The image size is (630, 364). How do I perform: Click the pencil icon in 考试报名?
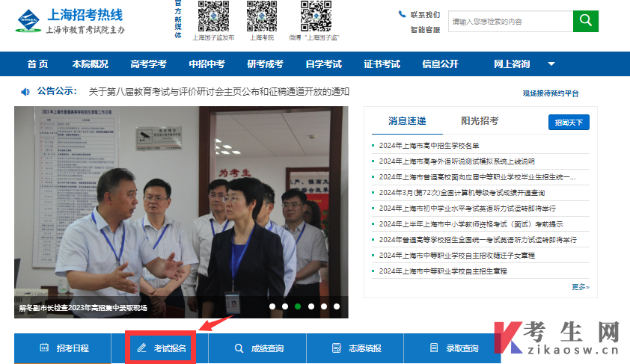pos(141,348)
